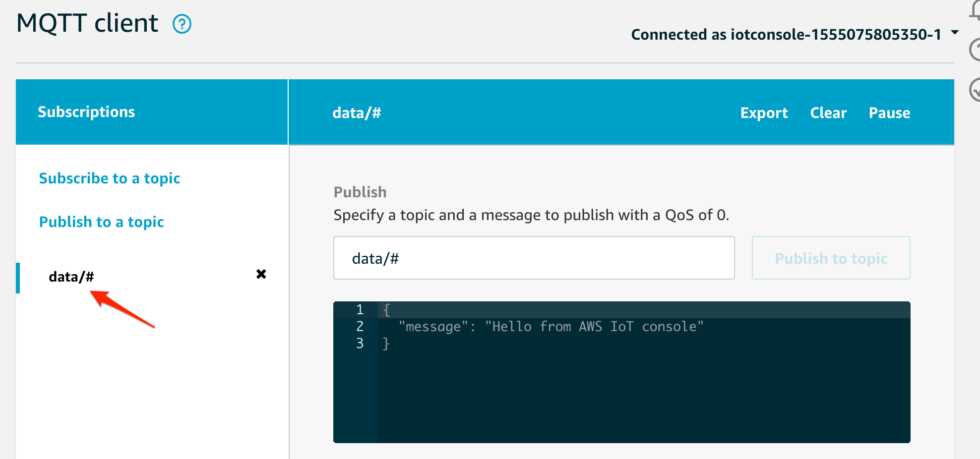Focus the data/# publish topic field

click(534, 258)
